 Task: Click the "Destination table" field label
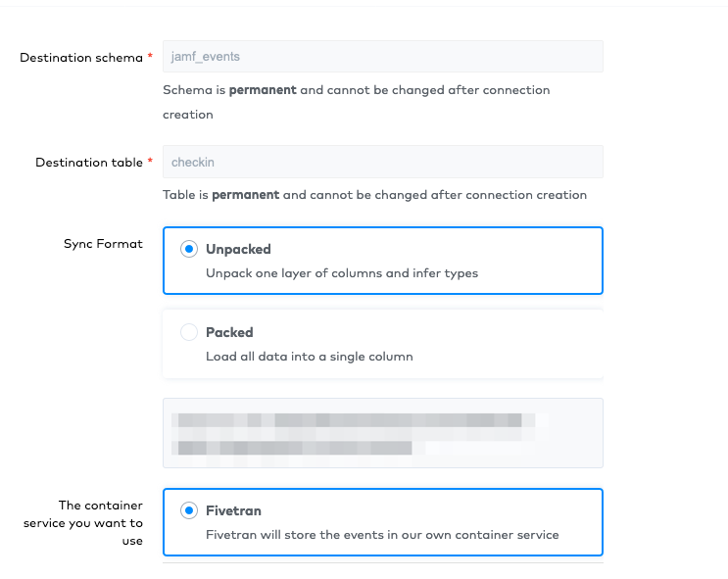[88, 163]
